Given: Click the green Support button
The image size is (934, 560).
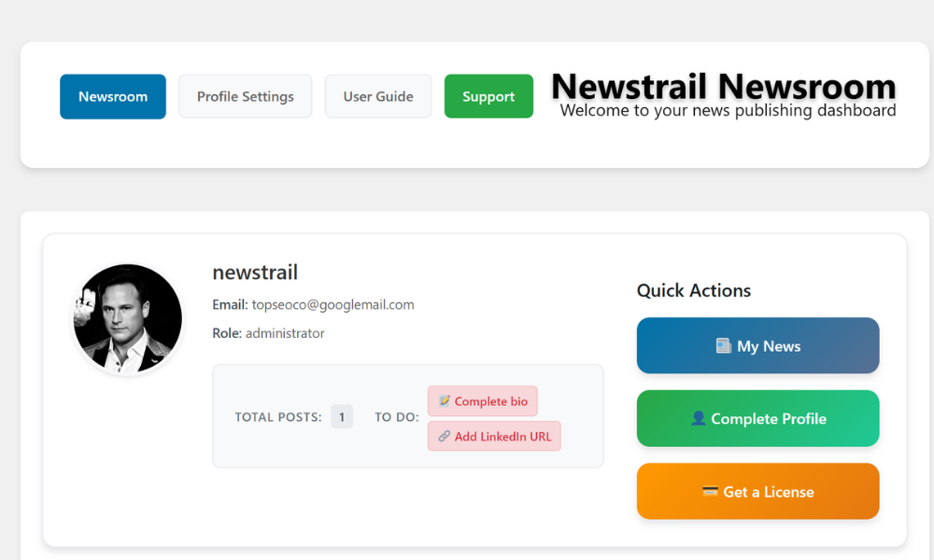Looking at the screenshot, I should [x=488, y=96].
